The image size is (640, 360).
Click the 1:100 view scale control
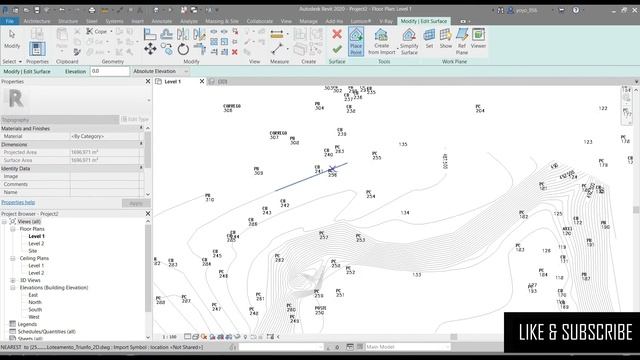(169, 337)
